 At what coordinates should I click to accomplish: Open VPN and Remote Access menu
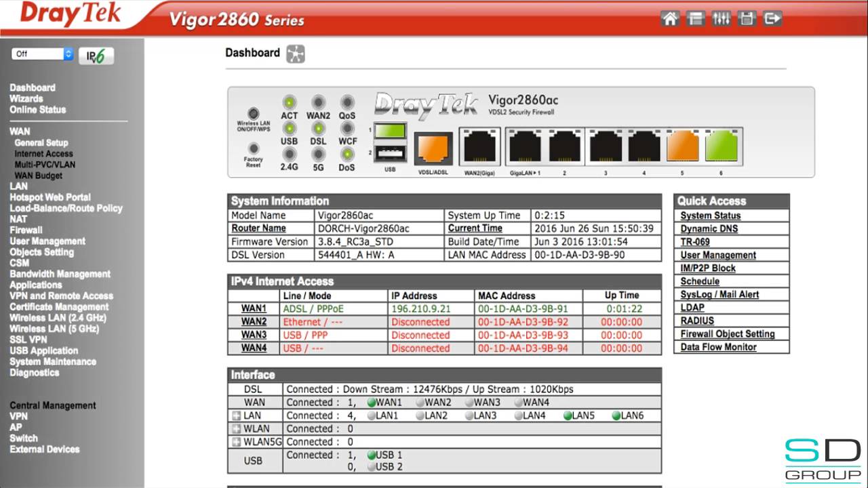pyautogui.click(x=61, y=296)
